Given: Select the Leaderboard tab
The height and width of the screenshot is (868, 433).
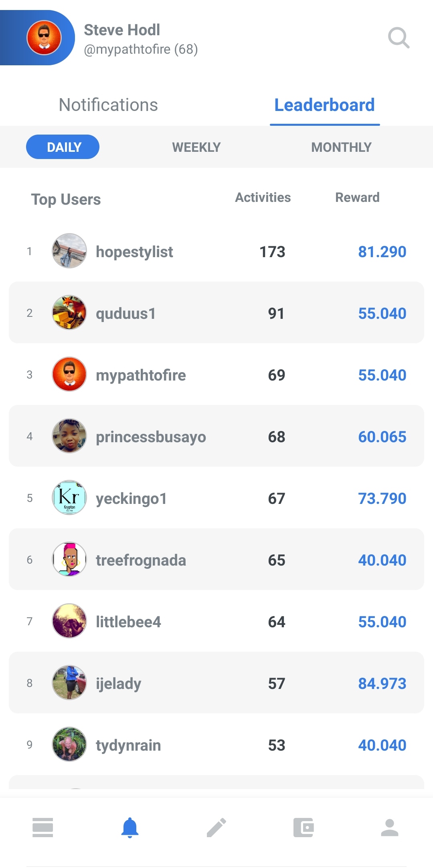Looking at the screenshot, I should (324, 105).
